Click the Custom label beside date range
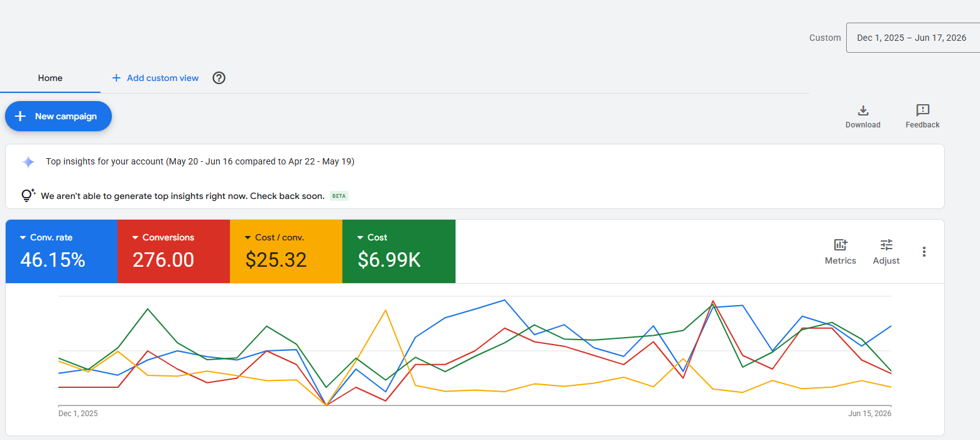The height and width of the screenshot is (440, 980). click(x=825, y=38)
